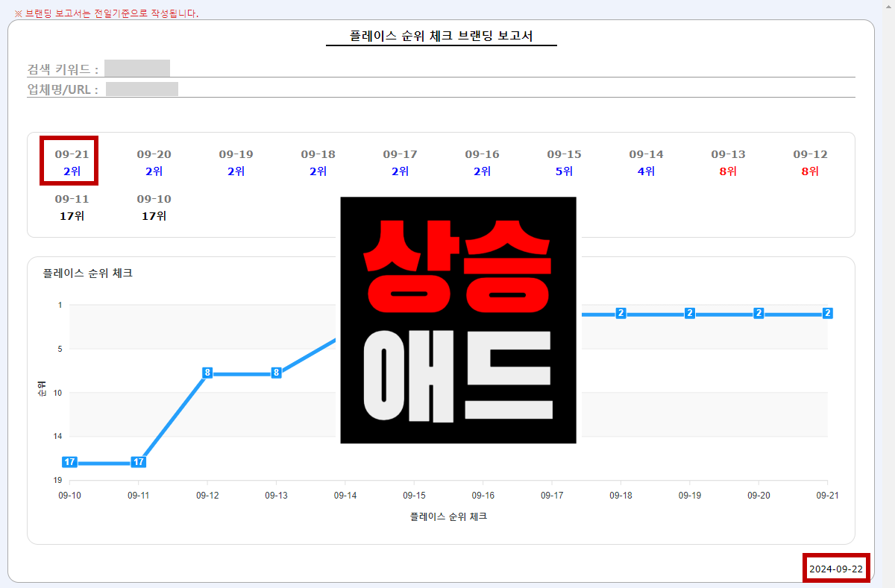Click the chart data point 2 at 09-18
The image size is (895, 588).
pos(621,313)
